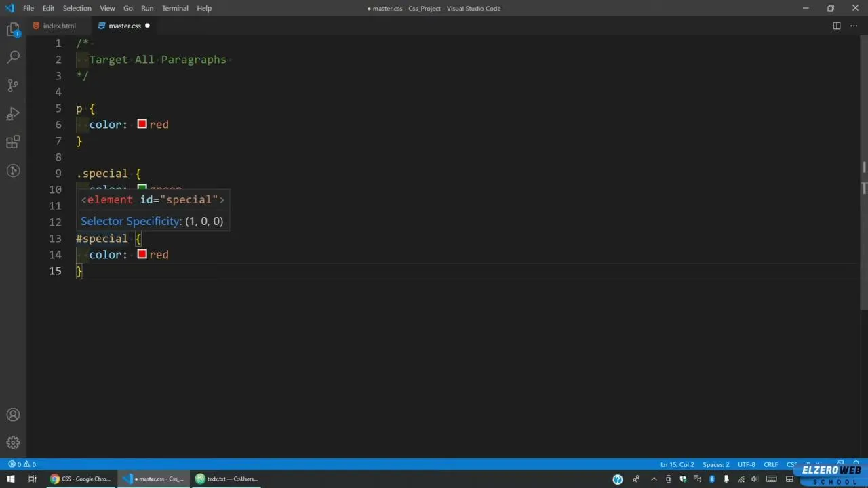Open the Go menu
Screen dimensions: 868x488
127,8
